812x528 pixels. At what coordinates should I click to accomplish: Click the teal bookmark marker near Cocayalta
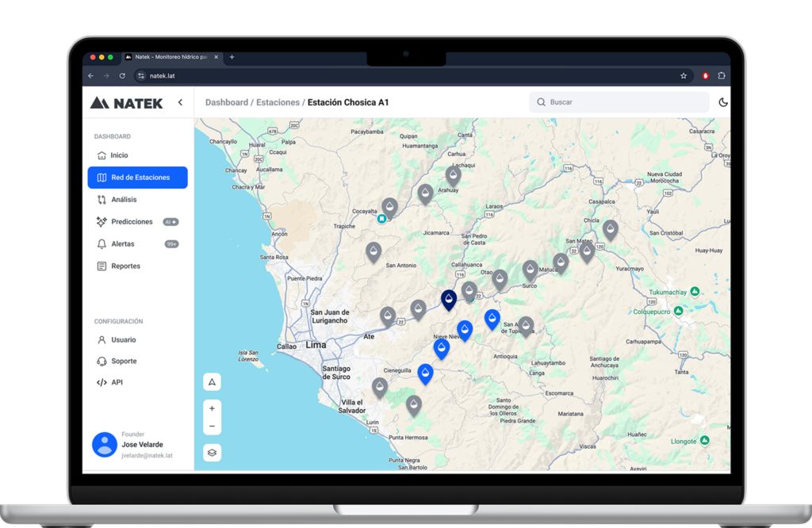point(381,219)
